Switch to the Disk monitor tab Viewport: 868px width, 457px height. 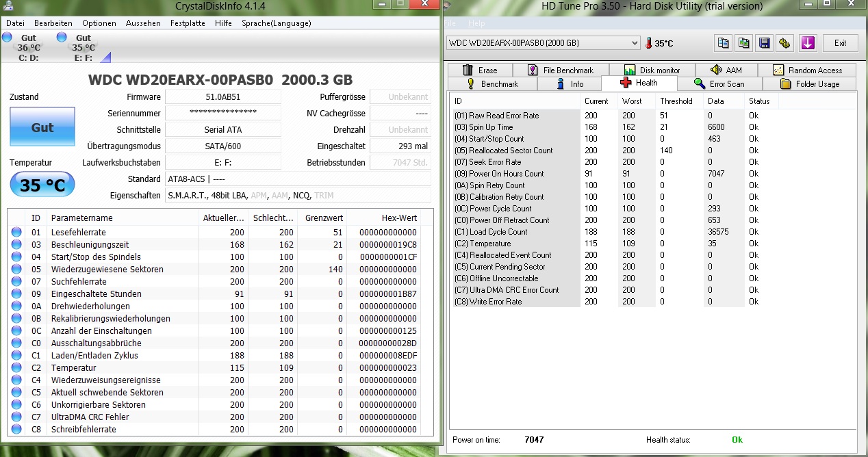coord(652,70)
